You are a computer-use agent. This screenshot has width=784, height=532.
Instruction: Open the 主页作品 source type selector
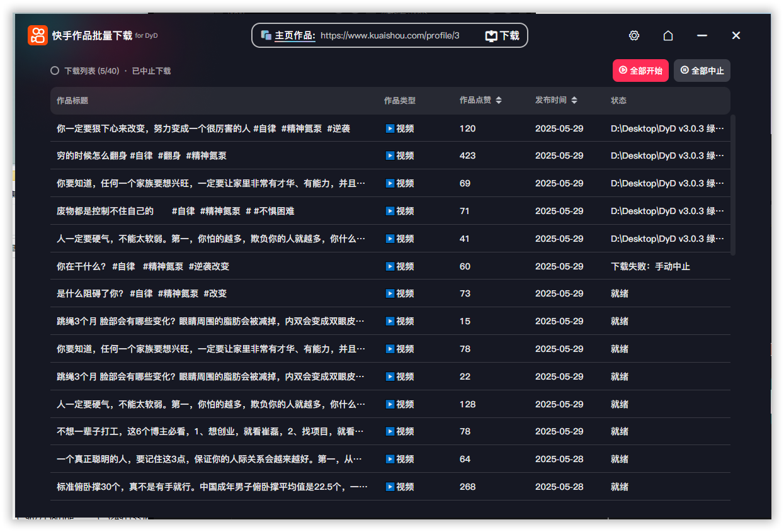pos(295,36)
